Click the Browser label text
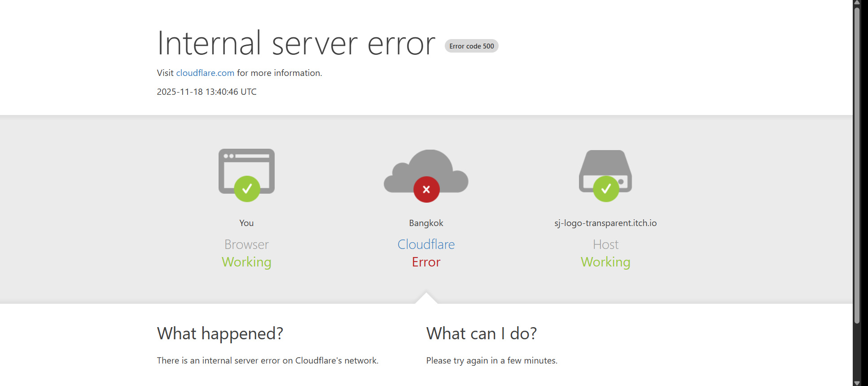The image size is (868, 386). [x=246, y=244]
